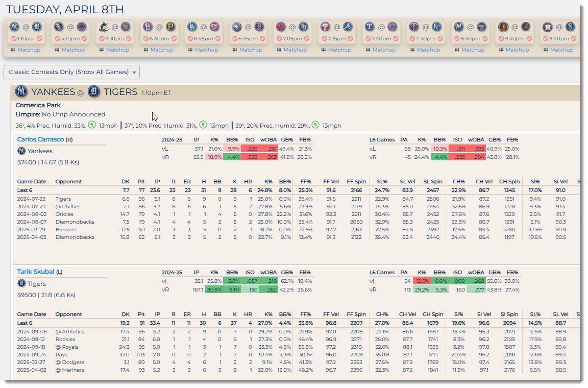Open the Matchup link under the 7:05pm game
The width and height of the screenshot is (588, 388).
tap(295, 50)
